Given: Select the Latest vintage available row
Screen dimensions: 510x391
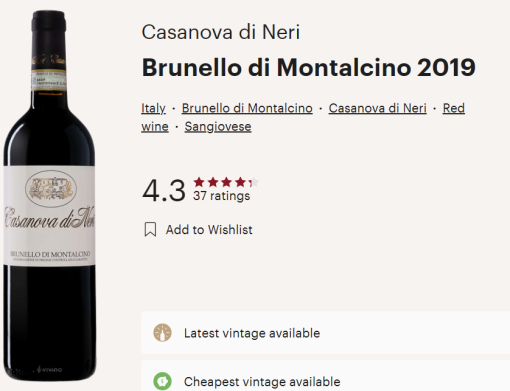Looking at the screenshot, I should [325, 333].
